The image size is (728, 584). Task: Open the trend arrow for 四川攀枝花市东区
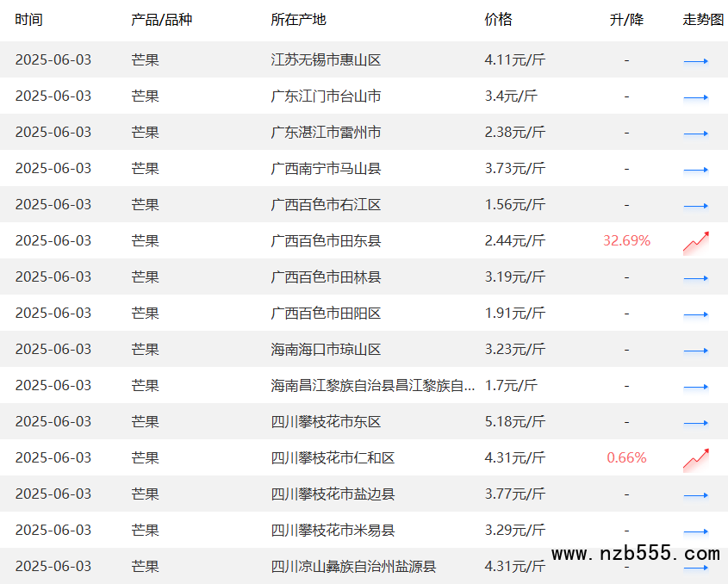coord(695,423)
